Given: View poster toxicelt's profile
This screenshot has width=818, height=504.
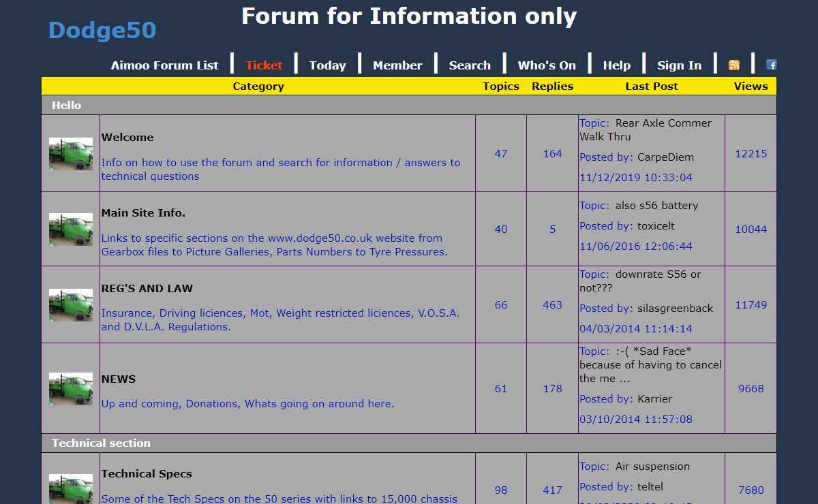Looking at the screenshot, I should pos(656,225).
